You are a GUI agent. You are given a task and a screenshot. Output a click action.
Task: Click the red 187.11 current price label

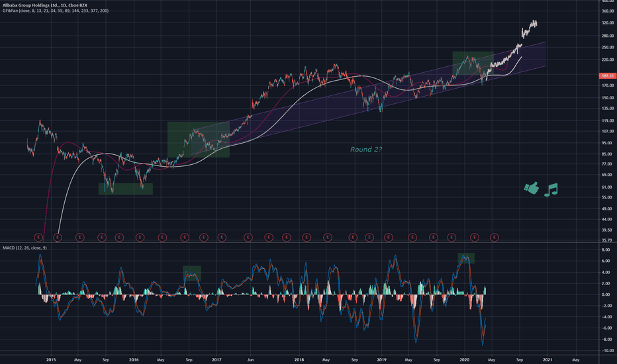click(608, 75)
